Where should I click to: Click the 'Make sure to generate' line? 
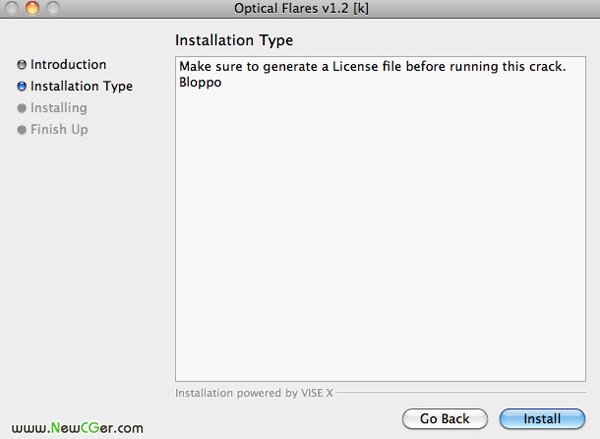coord(372,66)
